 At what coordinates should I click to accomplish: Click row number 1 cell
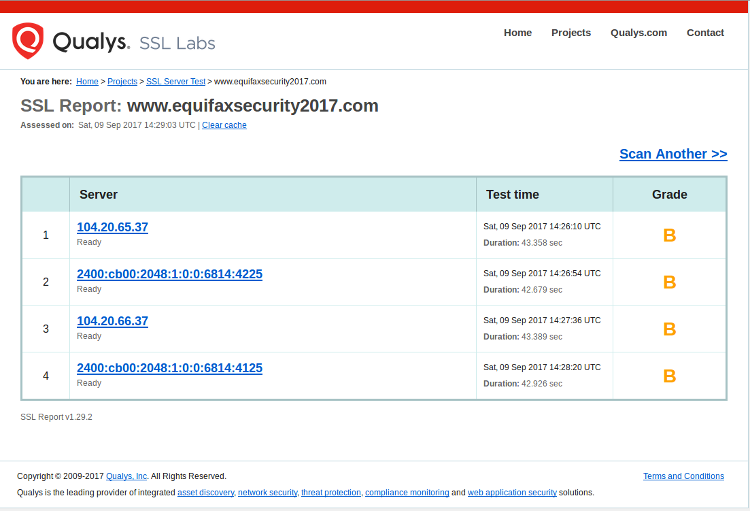45,235
